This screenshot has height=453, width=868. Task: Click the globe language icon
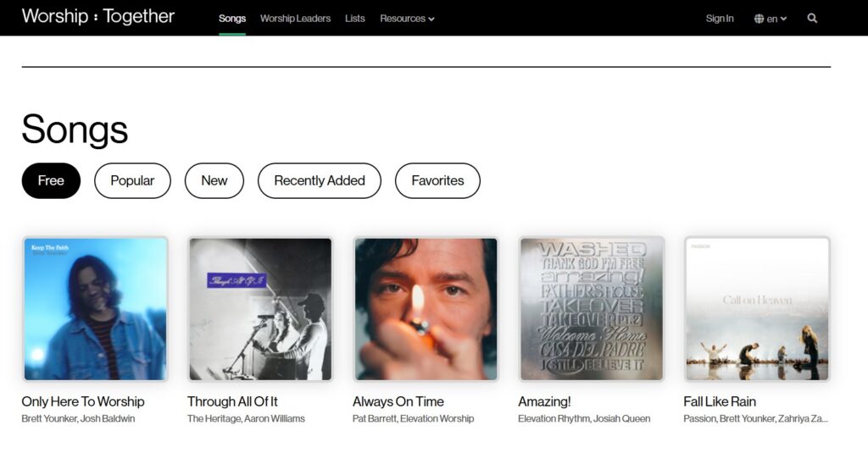click(759, 19)
